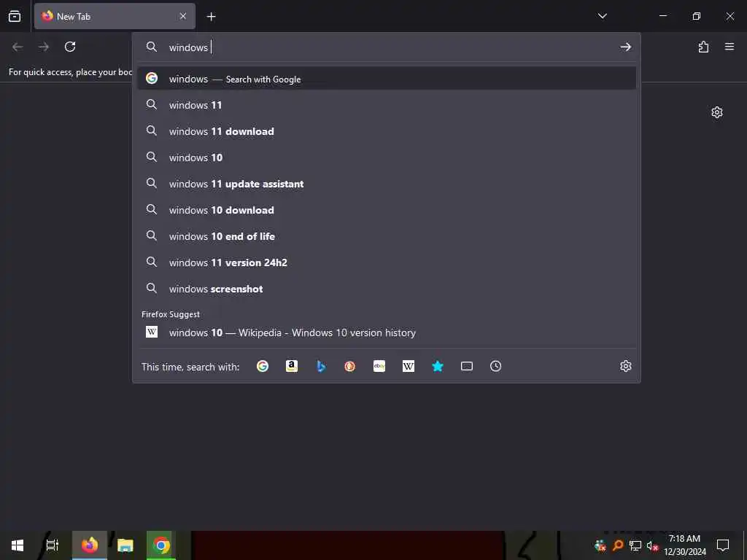Pick the 'windows screenshot' suggestion
Viewport: 747px width, 560px height.
pos(387,289)
